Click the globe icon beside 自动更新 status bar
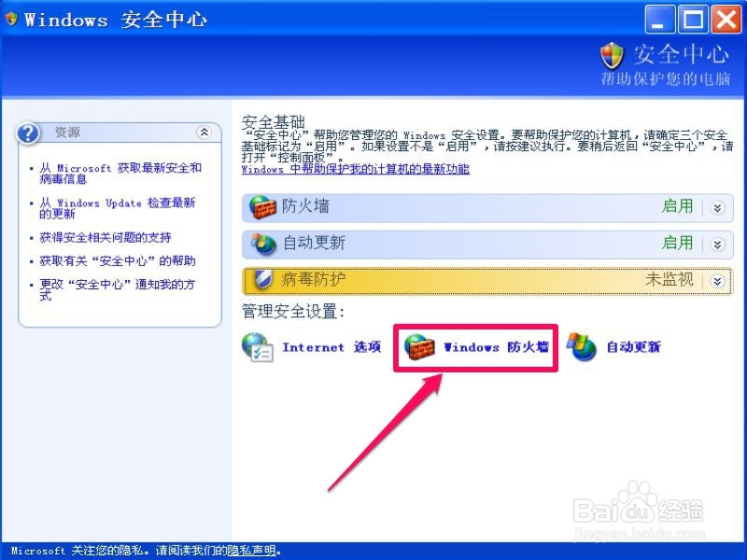The height and width of the screenshot is (560, 747). click(x=263, y=244)
